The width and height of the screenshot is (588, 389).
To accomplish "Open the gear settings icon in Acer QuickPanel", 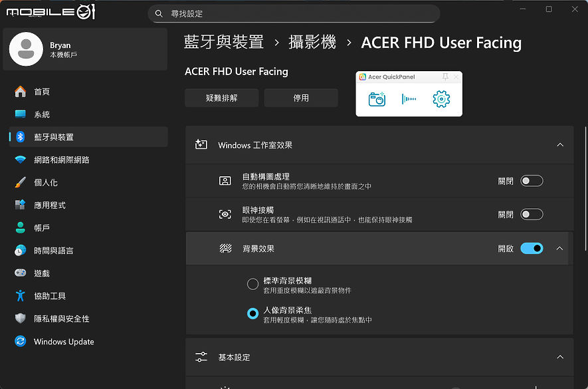I will 441,99.
